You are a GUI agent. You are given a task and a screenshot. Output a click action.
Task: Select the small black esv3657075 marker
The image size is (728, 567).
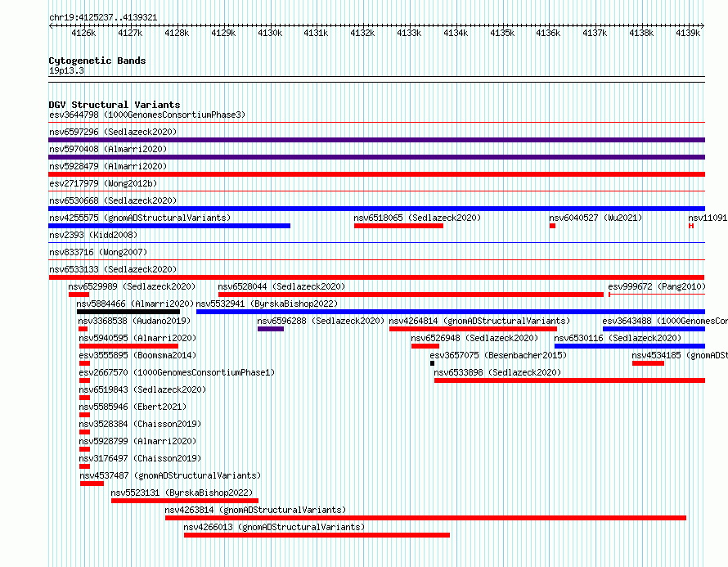(432, 363)
